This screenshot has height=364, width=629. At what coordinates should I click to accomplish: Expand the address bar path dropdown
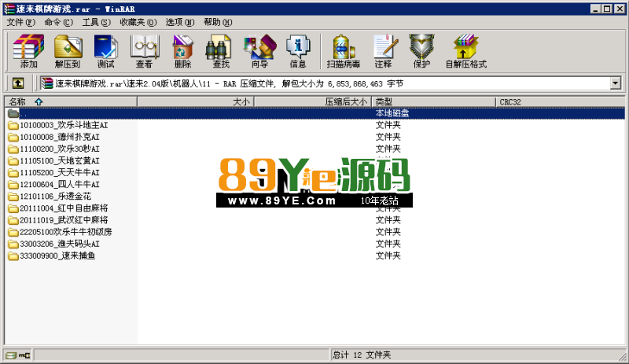(x=615, y=83)
